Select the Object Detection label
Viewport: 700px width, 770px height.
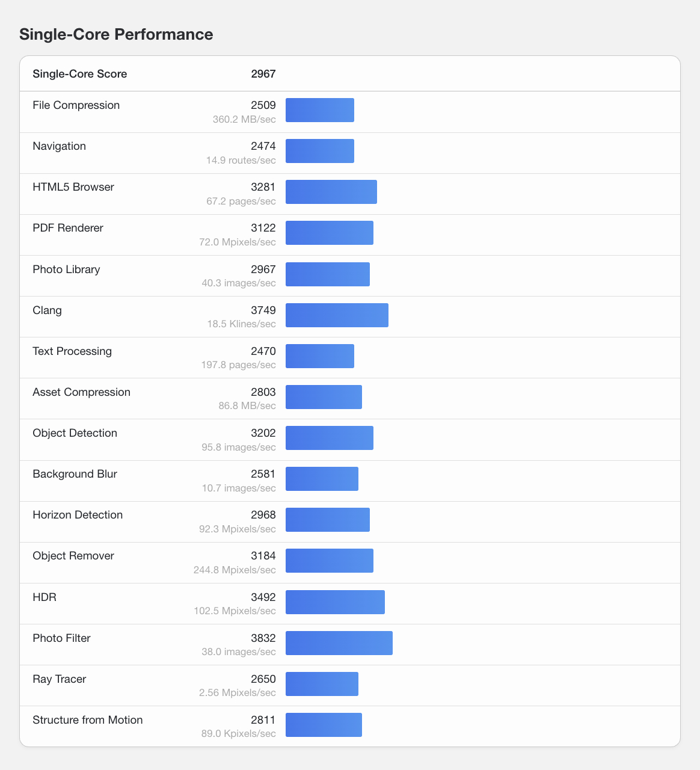click(75, 433)
